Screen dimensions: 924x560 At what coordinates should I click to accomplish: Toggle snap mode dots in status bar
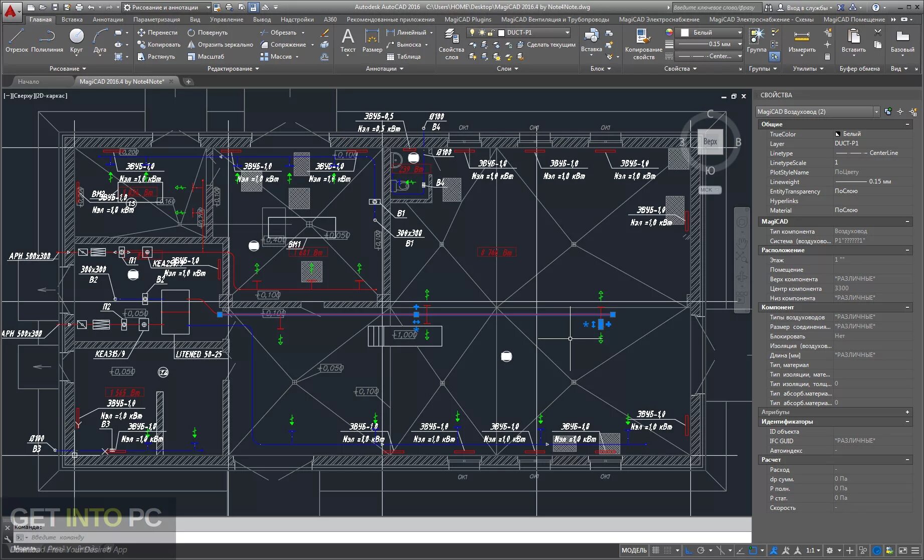click(x=667, y=550)
